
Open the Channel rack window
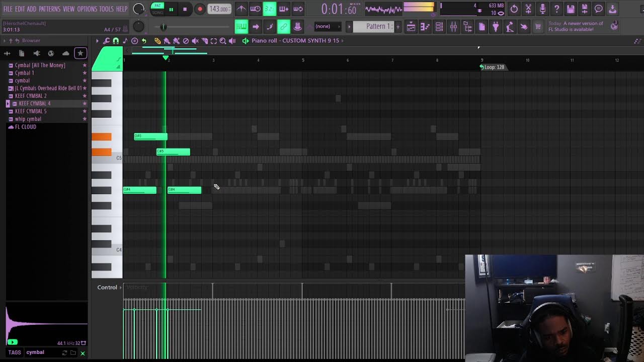coord(439,27)
